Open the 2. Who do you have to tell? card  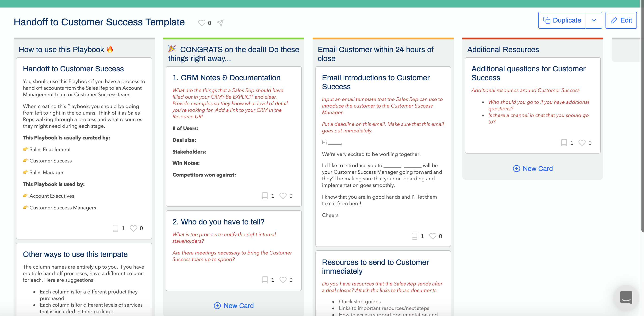218,222
